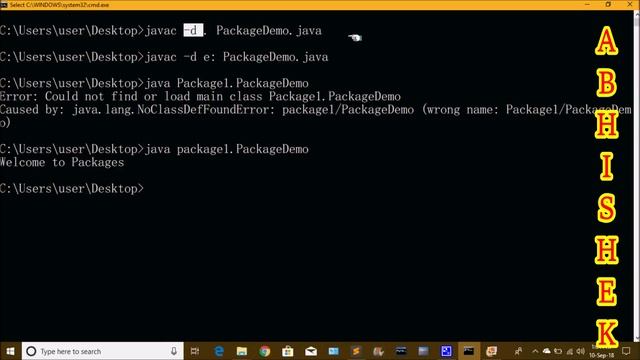Image resolution: width=640 pixels, height=360 pixels.
Task: Minimize the Command Prompt window
Action: pyautogui.click(x=587, y=4)
